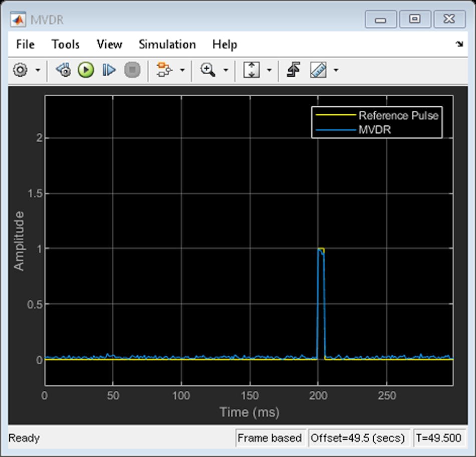Scale axes to fit the data
The image size is (476, 457).
(x=251, y=70)
